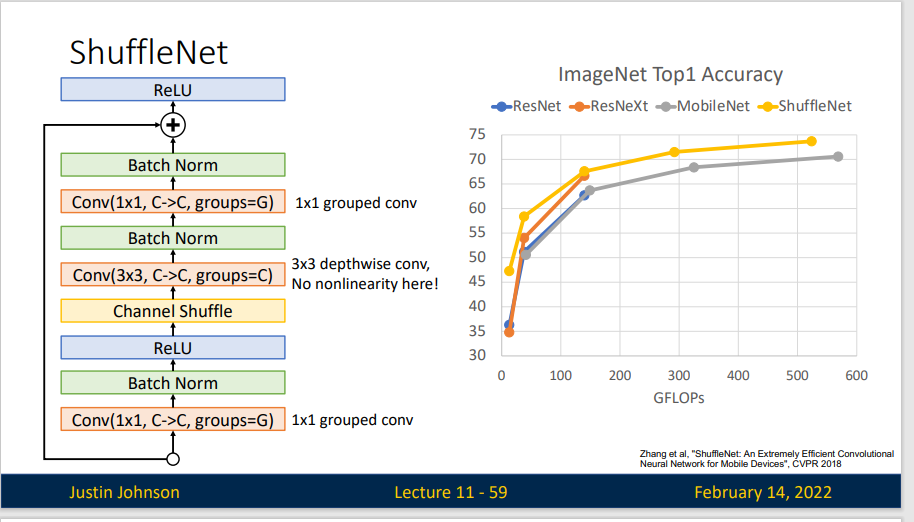Click the y-axis label "35"

pos(477,331)
